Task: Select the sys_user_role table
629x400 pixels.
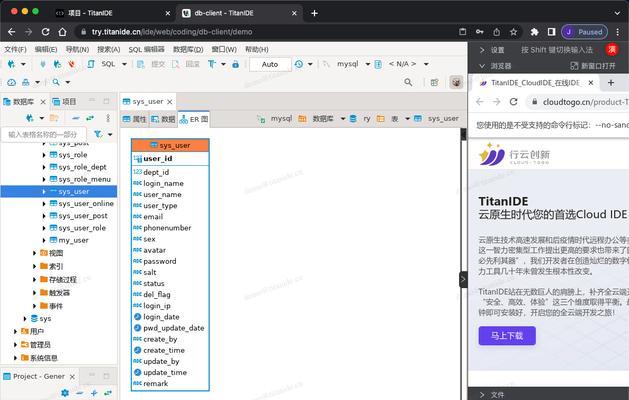Action: point(82,228)
